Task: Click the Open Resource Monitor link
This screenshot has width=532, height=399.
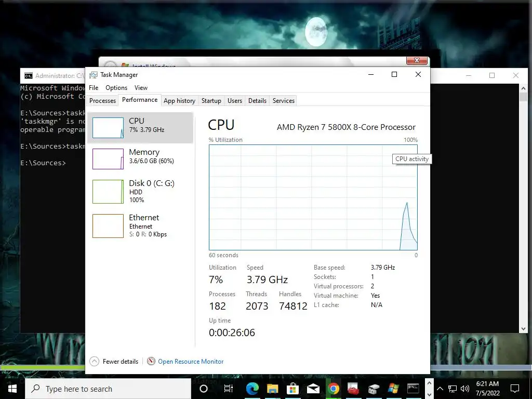Action: click(191, 362)
